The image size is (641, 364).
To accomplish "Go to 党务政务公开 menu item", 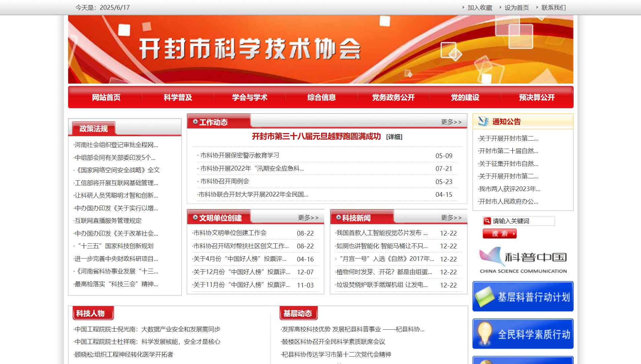I will pos(393,97).
